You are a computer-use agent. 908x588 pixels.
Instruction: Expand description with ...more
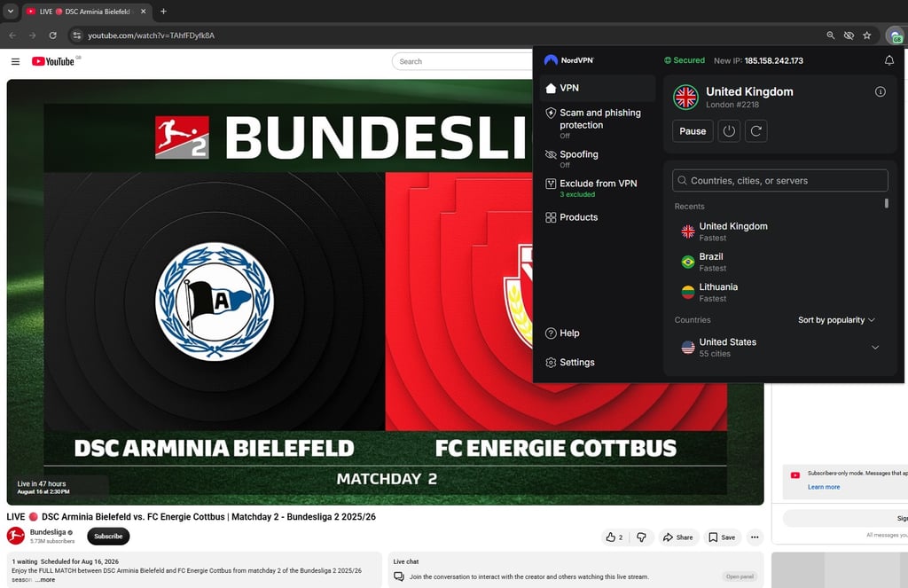tap(44, 580)
